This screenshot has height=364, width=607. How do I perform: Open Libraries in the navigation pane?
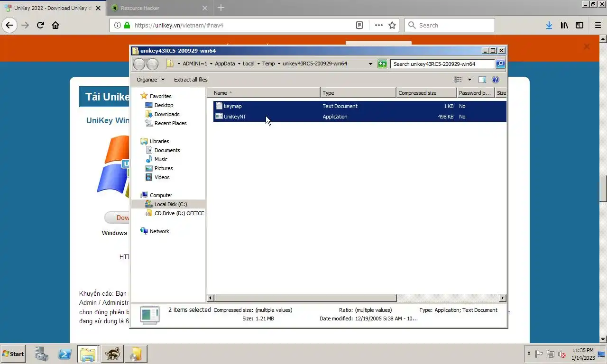coord(159,141)
